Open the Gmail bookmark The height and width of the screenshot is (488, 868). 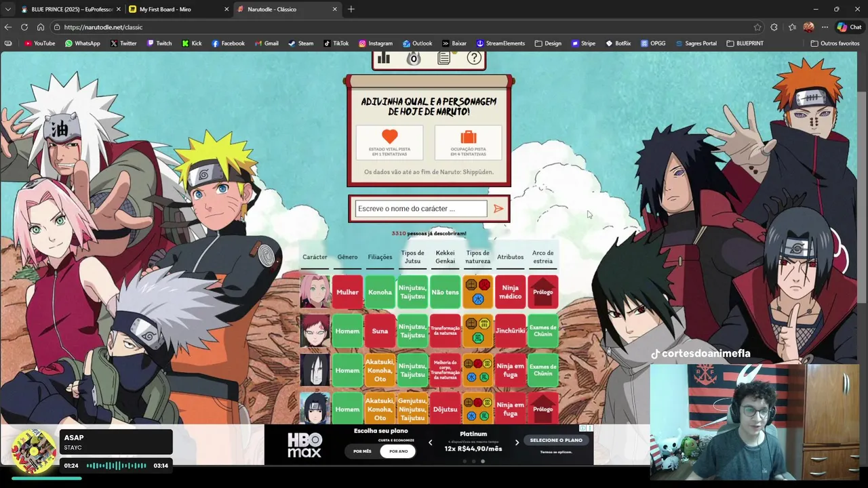click(267, 43)
